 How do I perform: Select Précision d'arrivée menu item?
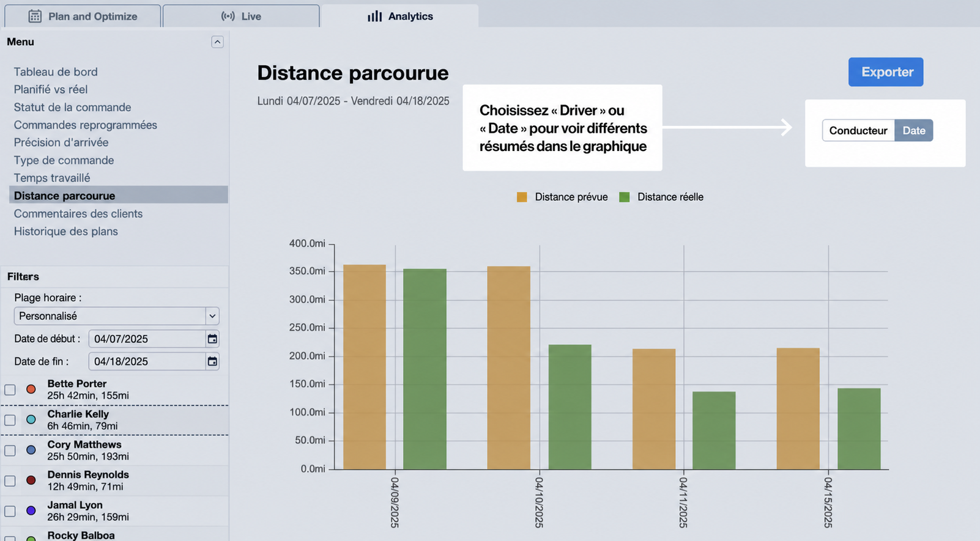61,142
